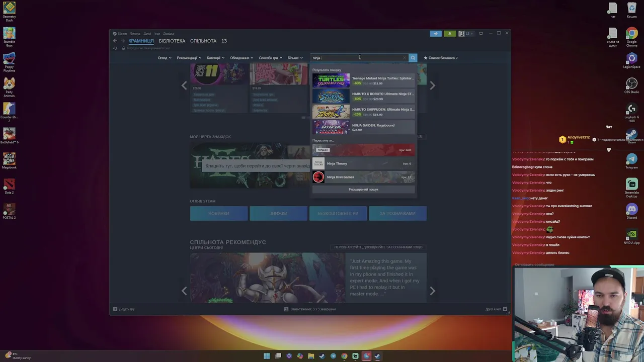Open Stumble Guys desktop shortcut
The image size is (644, 362).
pos(9,37)
